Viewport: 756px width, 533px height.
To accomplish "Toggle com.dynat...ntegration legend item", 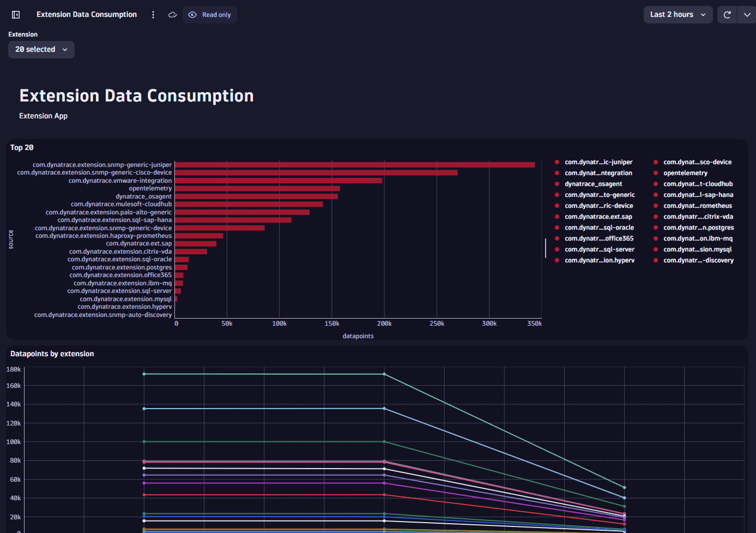I will [x=594, y=173].
